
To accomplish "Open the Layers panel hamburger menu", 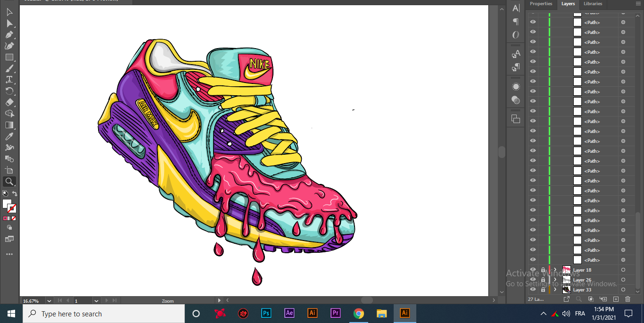I will point(637,3).
